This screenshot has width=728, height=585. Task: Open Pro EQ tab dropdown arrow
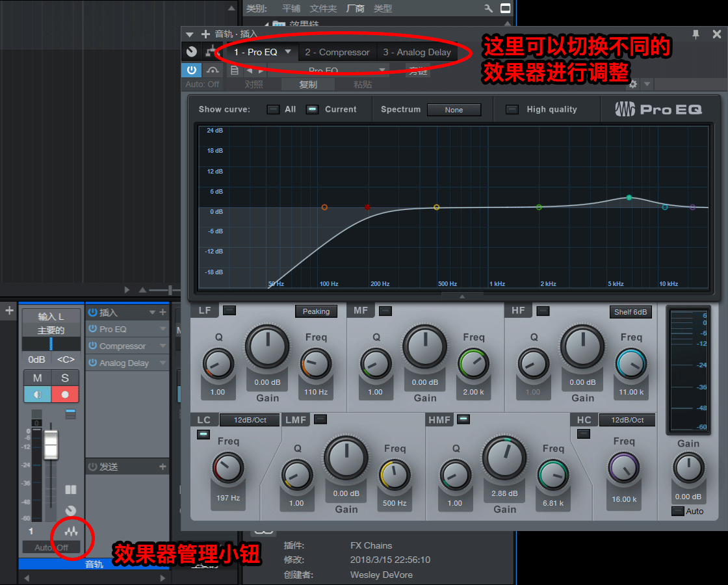(288, 51)
